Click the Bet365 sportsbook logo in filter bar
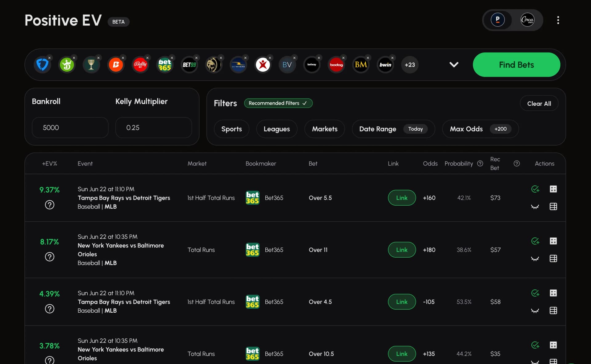Image resolution: width=591 pixels, height=364 pixels. tap(164, 65)
